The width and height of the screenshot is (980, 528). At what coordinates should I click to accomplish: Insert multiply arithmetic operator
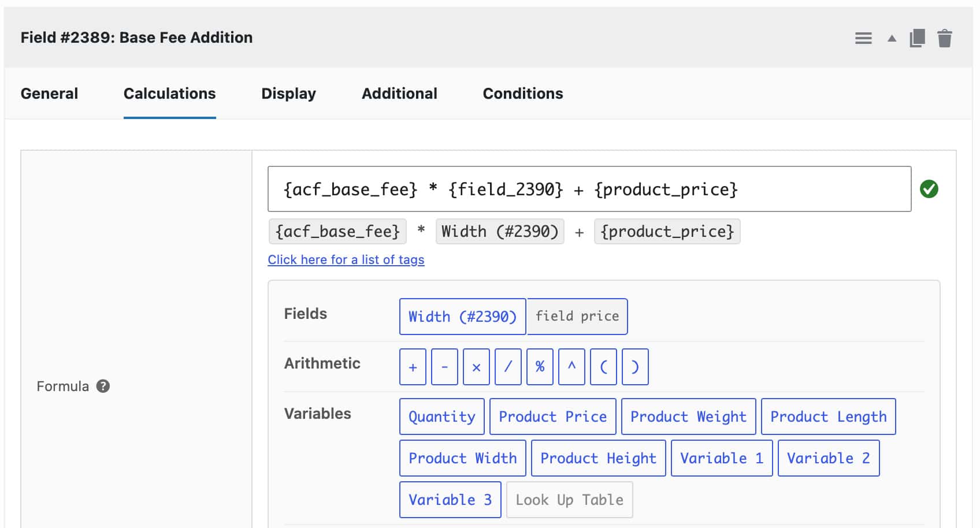[x=476, y=367]
